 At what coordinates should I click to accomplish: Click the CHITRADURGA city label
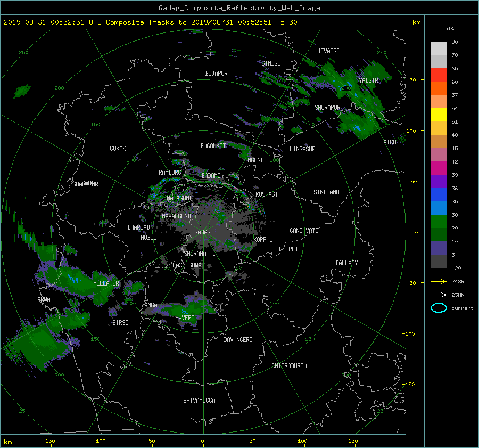point(290,366)
